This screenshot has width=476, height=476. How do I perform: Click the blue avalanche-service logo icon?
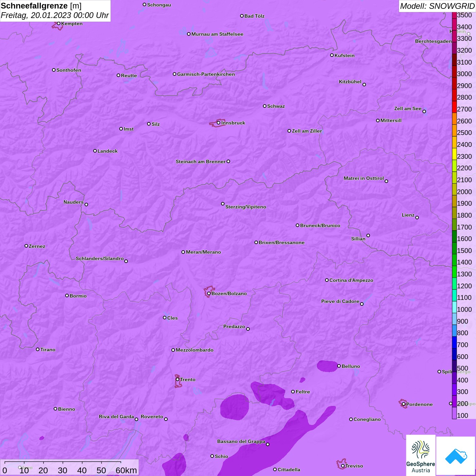pyautogui.click(x=456, y=456)
